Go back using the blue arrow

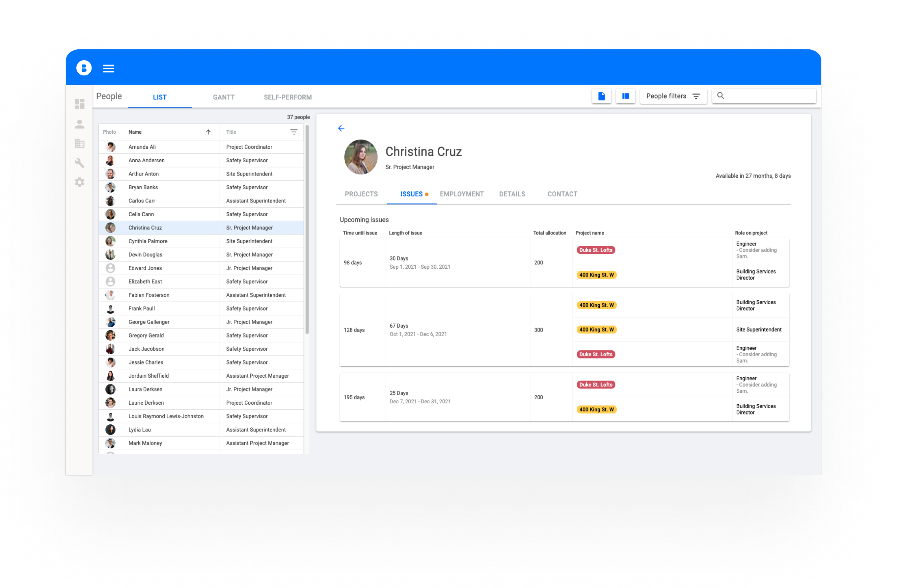[341, 128]
